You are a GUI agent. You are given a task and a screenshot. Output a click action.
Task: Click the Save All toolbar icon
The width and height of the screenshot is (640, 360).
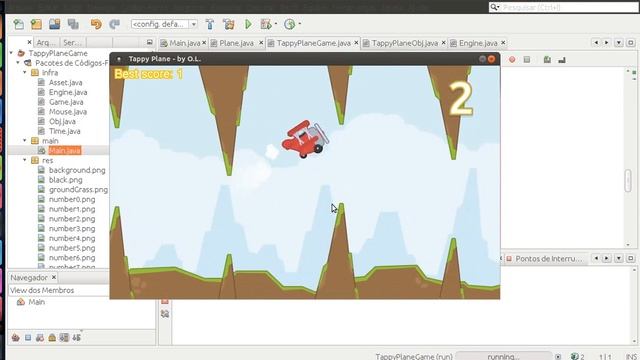[x=73, y=24]
